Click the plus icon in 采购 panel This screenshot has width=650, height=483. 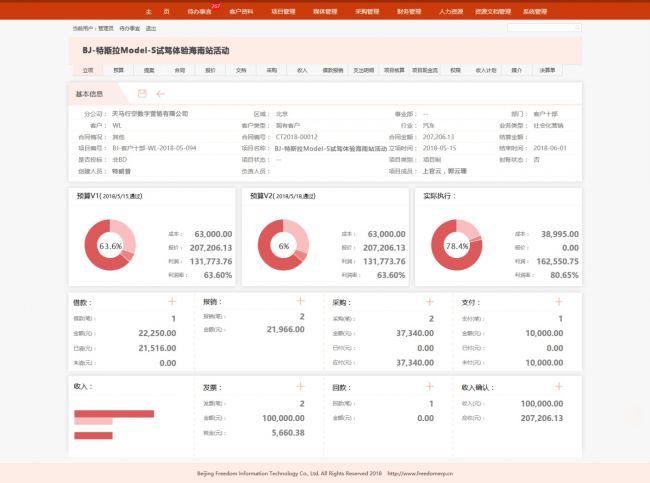coord(429,301)
